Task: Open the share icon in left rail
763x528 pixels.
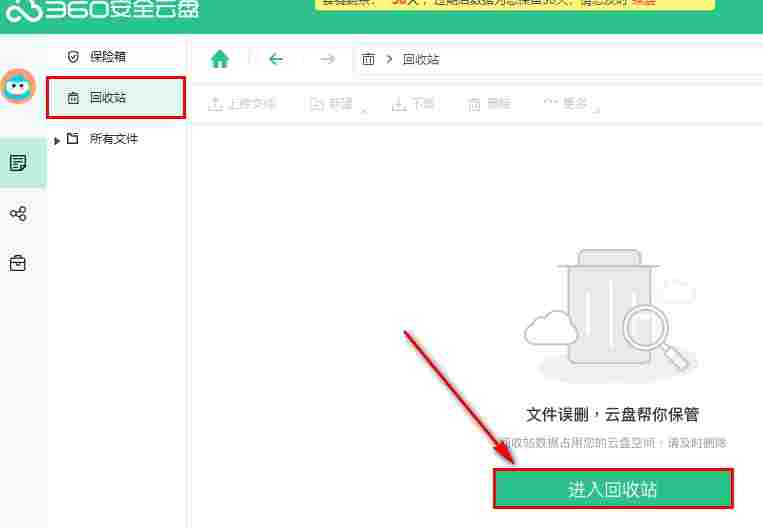Action: pos(18,213)
